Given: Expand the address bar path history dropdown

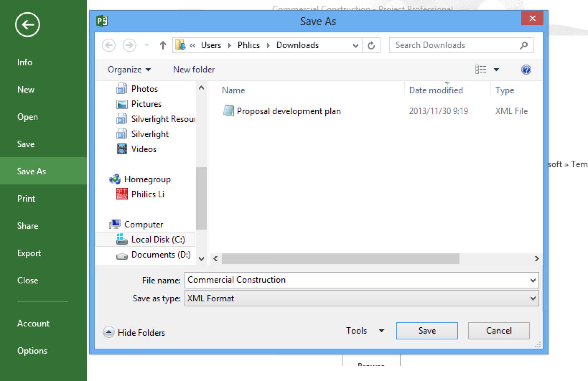Looking at the screenshot, I should (355, 46).
